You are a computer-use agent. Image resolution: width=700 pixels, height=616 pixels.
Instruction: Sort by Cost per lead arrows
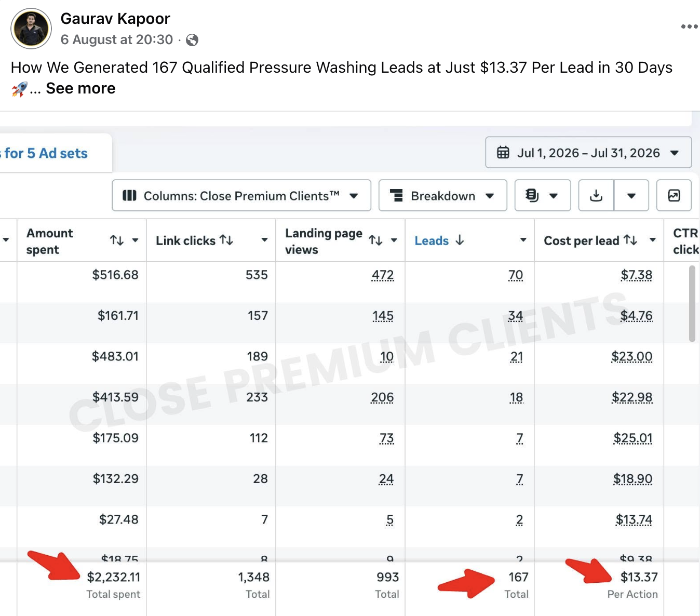point(630,240)
